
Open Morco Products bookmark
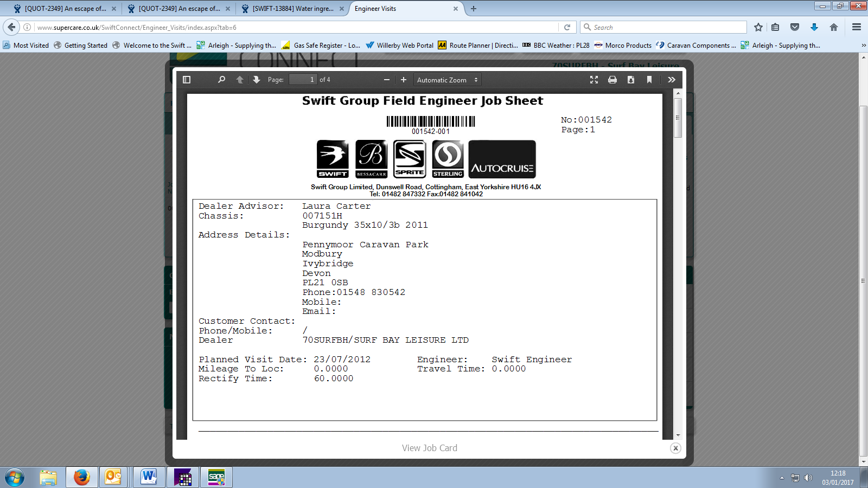(x=623, y=46)
